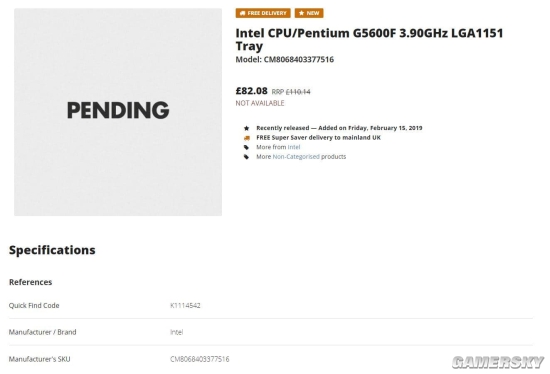Click the crossed-out RRP £110.14 price
The height and width of the screenshot is (374, 550).
pos(291,92)
